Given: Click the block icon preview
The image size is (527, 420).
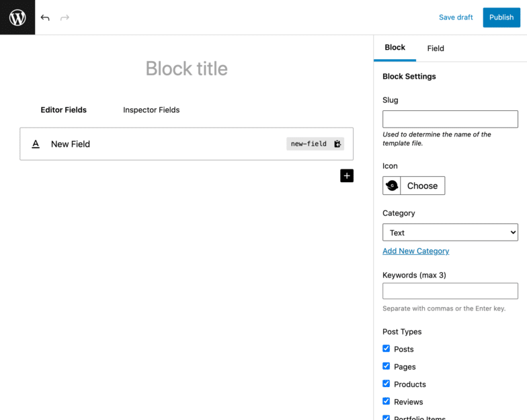Looking at the screenshot, I should point(392,185).
